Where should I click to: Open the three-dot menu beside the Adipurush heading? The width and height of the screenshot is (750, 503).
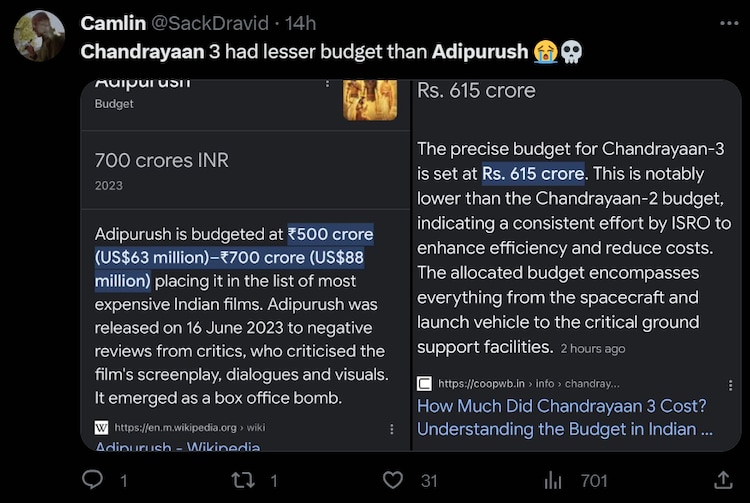pos(327,84)
